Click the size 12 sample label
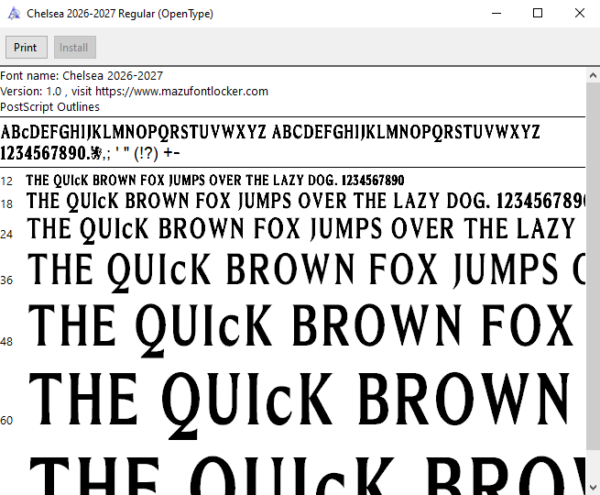This screenshot has height=495, width=600. (x=7, y=181)
